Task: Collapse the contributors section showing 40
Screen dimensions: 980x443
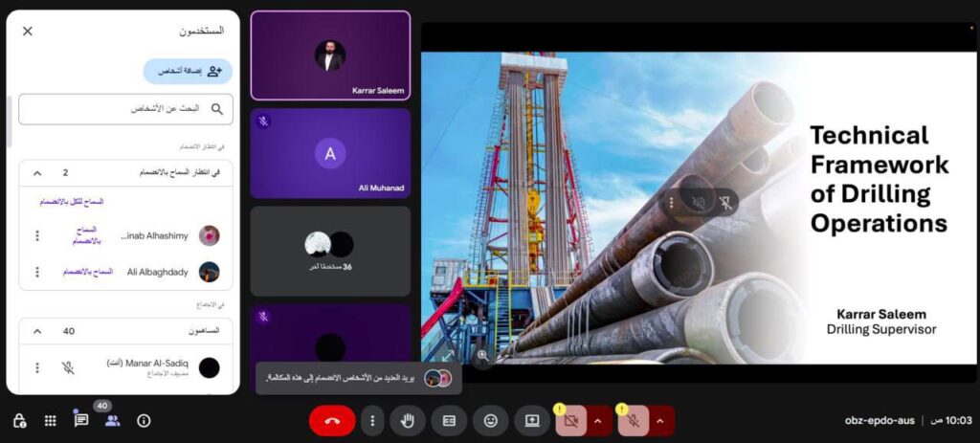Action: [37, 331]
